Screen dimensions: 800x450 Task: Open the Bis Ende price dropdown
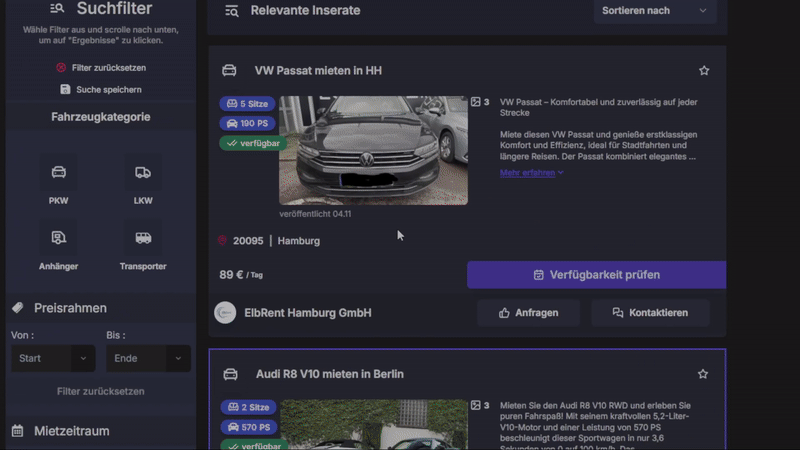(x=148, y=358)
